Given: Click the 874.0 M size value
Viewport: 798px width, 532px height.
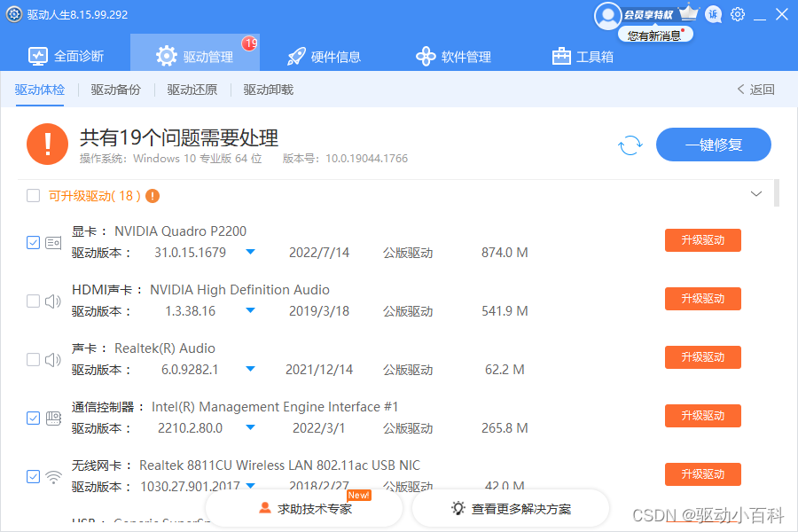Looking at the screenshot, I should [505, 253].
